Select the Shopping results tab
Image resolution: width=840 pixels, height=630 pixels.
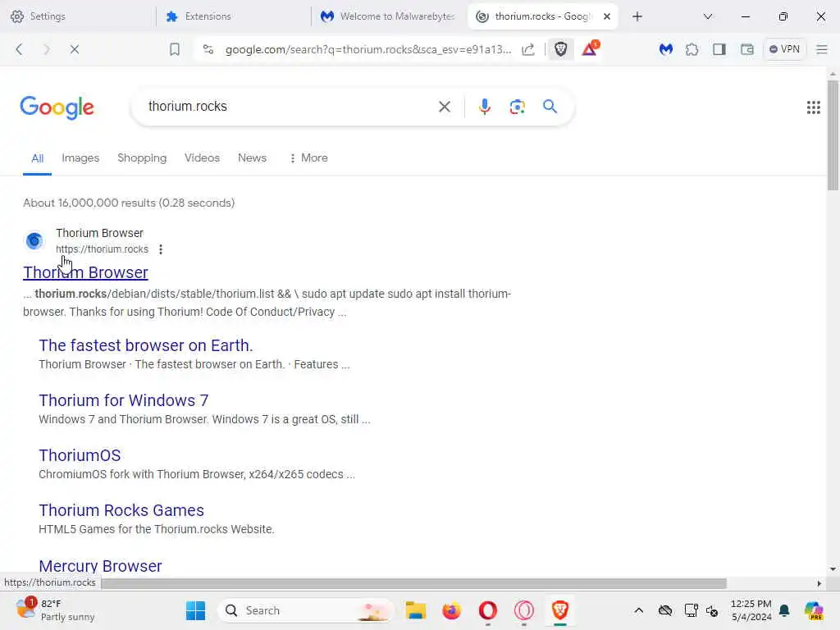pyautogui.click(x=142, y=158)
